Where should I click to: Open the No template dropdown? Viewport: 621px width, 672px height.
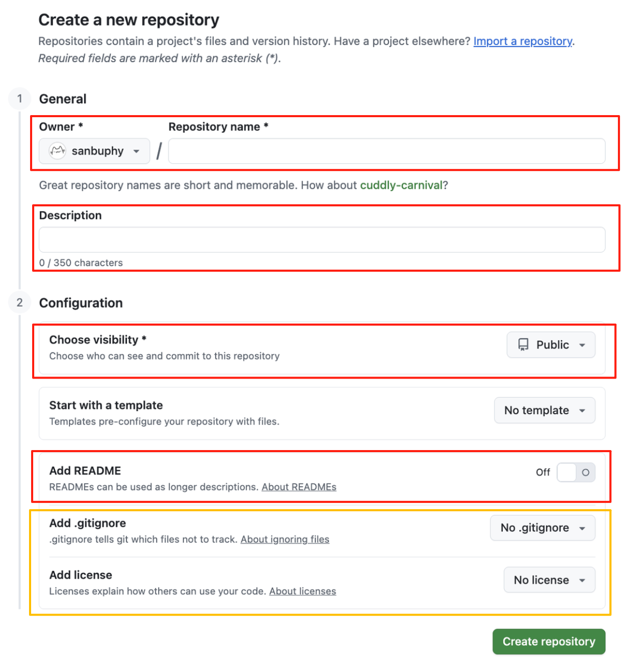tap(544, 410)
